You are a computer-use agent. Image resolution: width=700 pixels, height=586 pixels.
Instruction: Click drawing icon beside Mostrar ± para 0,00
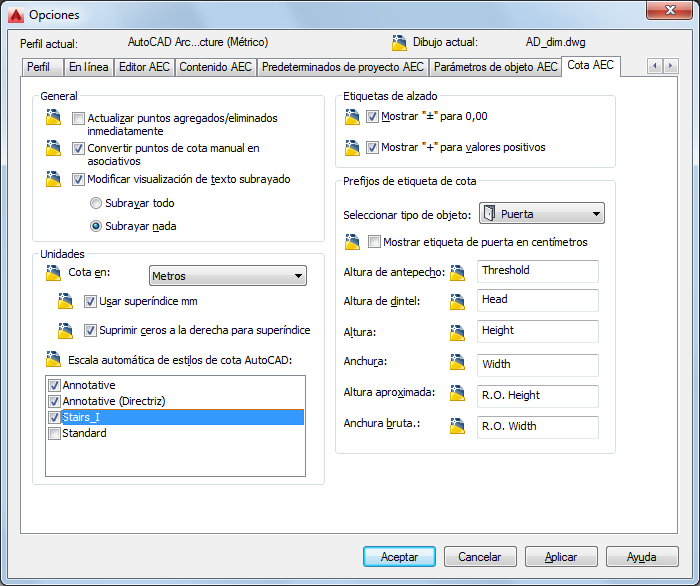click(352, 117)
